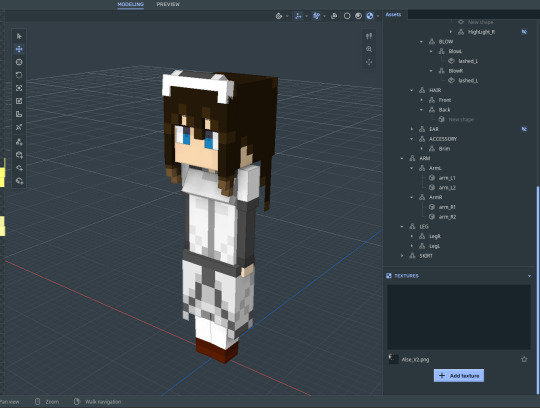Click the shape-with-right-arrow tool icon

point(19,168)
